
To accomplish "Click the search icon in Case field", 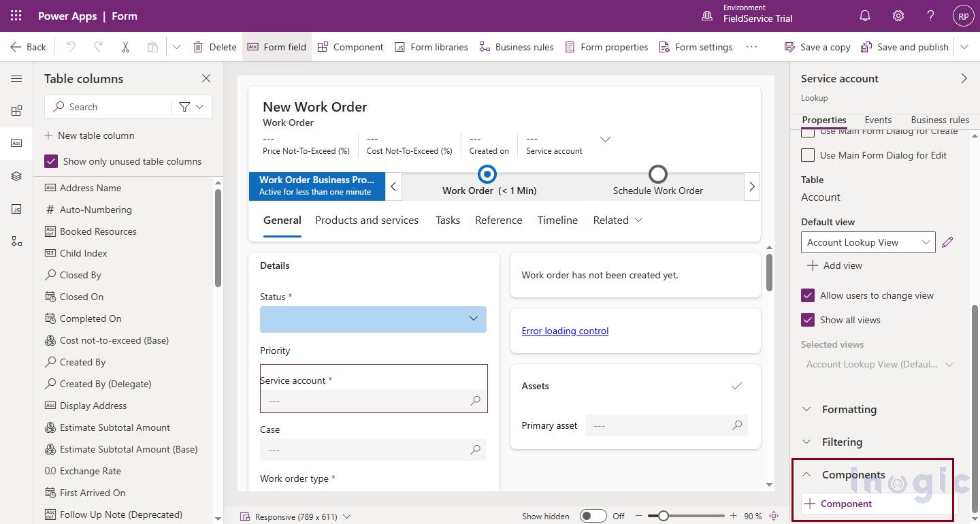I will 476,450.
